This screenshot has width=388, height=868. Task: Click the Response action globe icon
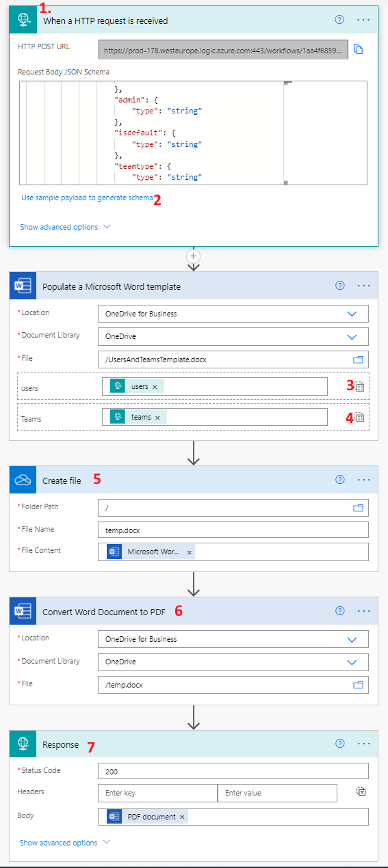pyautogui.click(x=22, y=744)
